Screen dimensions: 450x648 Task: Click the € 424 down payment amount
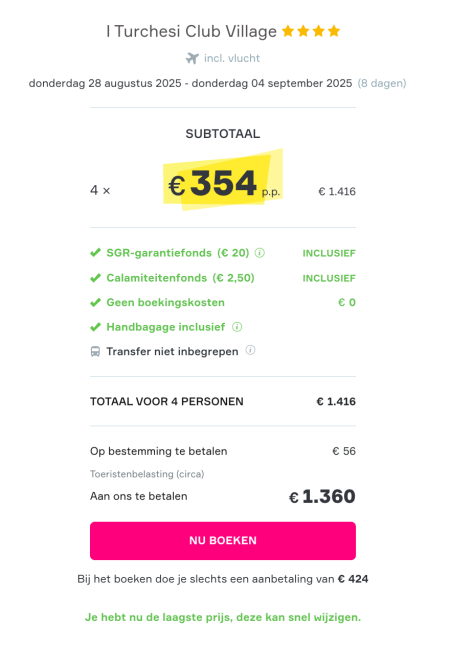353,579
